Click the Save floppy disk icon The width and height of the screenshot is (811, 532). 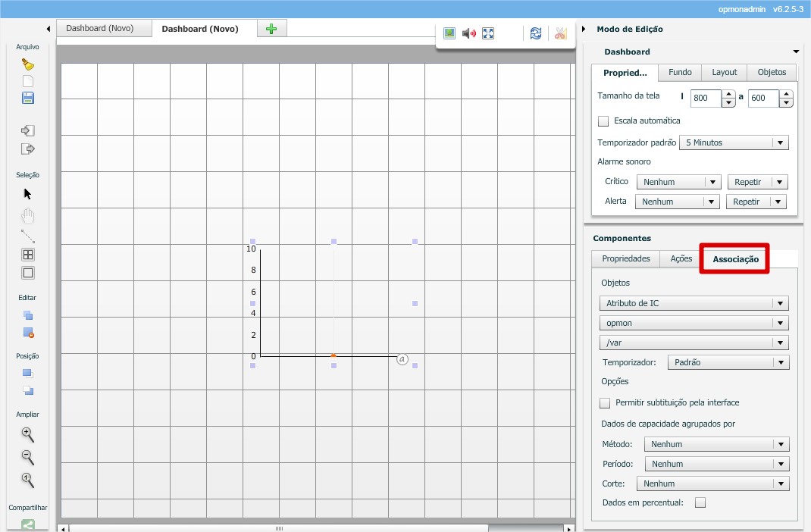[28, 98]
